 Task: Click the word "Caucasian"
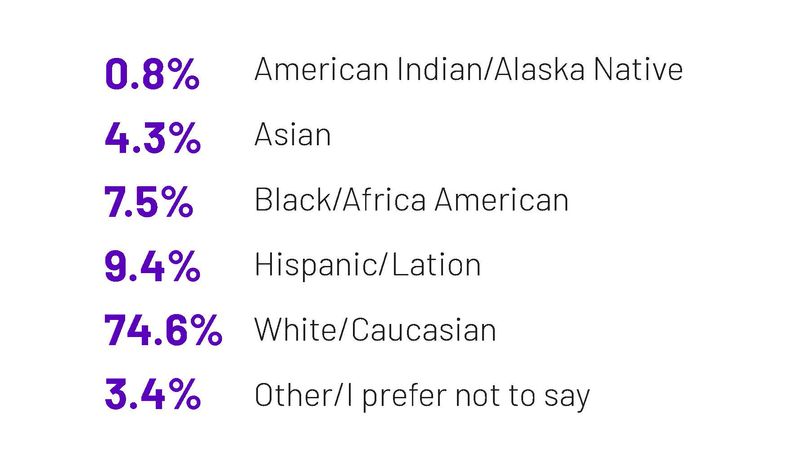(x=424, y=330)
